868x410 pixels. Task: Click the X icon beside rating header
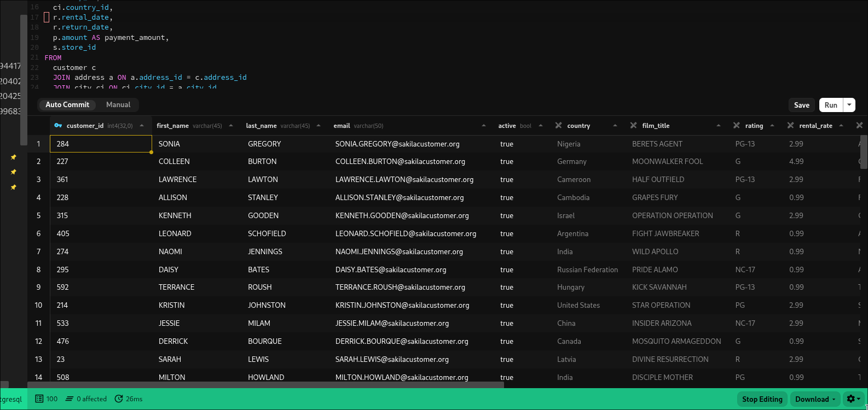736,126
